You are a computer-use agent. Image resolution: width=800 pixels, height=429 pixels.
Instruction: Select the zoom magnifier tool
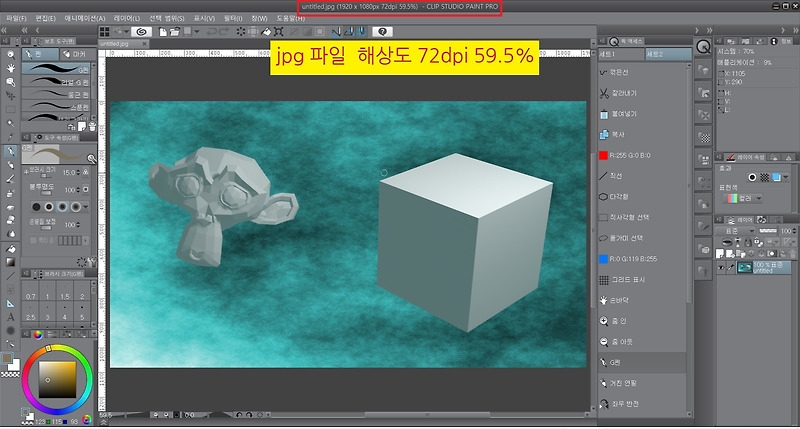[10, 54]
